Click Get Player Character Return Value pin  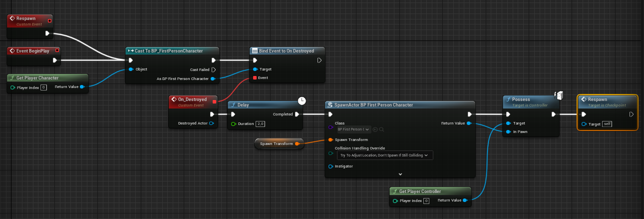(82, 87)
